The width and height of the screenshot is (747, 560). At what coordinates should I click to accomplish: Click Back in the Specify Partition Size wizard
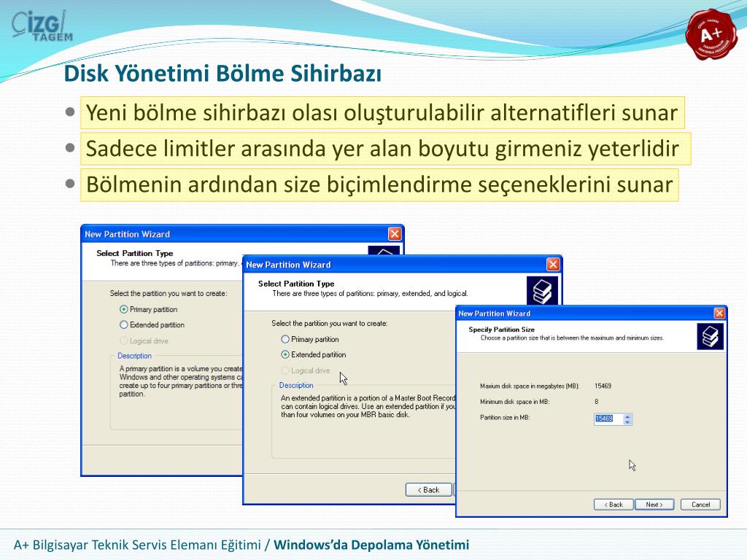point(614,505)
